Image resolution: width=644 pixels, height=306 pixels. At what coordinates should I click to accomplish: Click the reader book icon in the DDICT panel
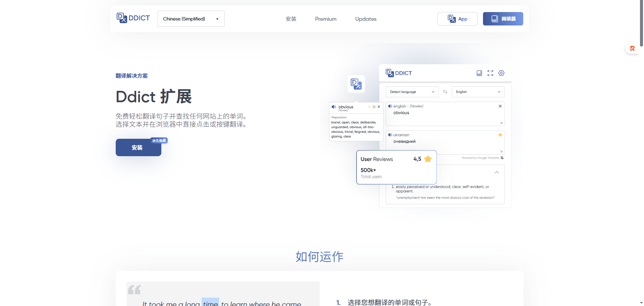pyautogui.click(x=479, y=73)
